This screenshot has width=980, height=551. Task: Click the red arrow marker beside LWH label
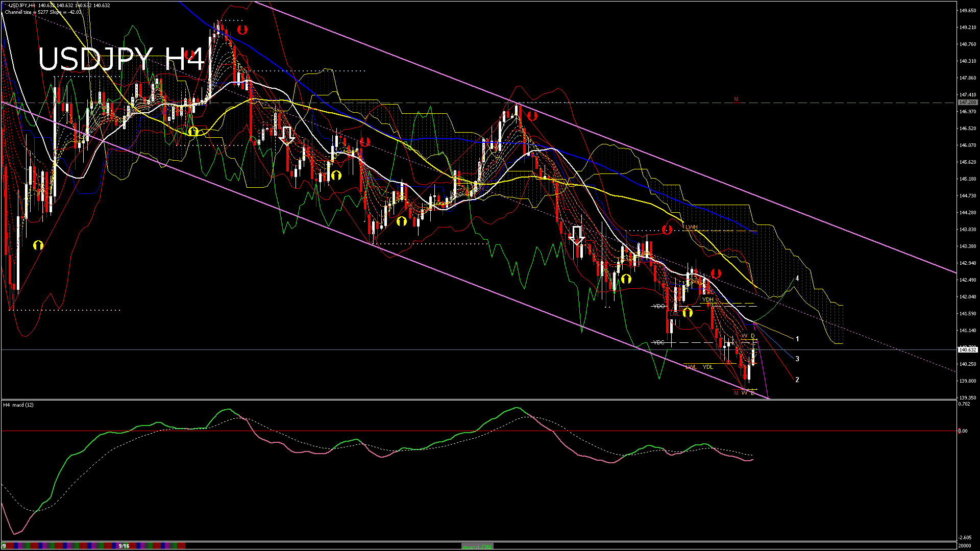click(667, 230)
